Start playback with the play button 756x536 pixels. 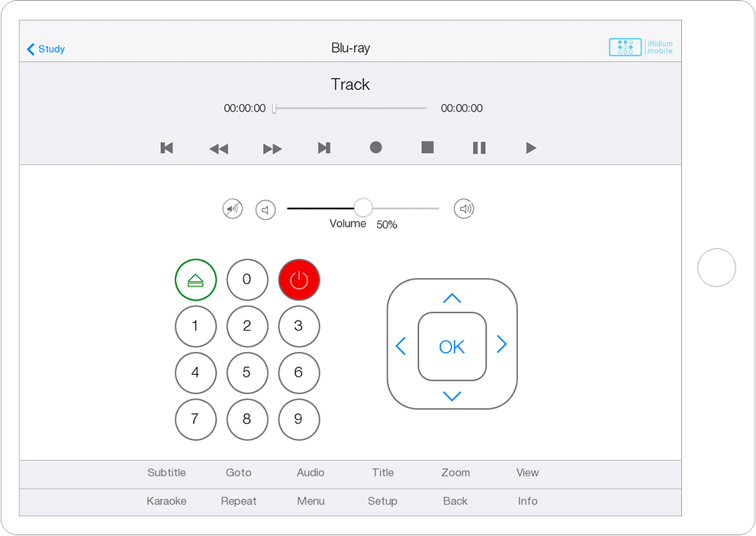(531, 148)
